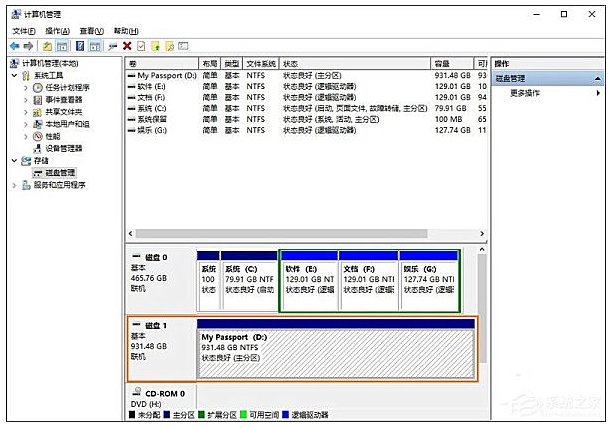Open the 文件(F) menu
Viewport: 612px width, 428px height.
point(24,31)
